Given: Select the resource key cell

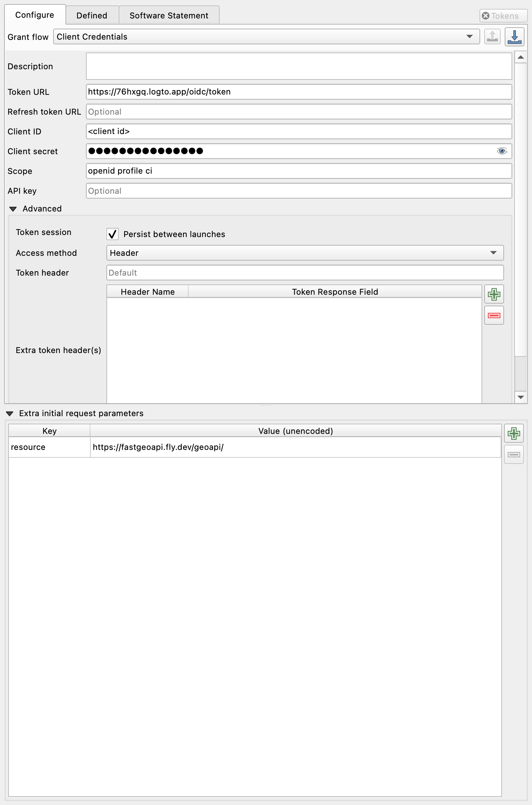Looking at the screenshot, I should (49, 447).
